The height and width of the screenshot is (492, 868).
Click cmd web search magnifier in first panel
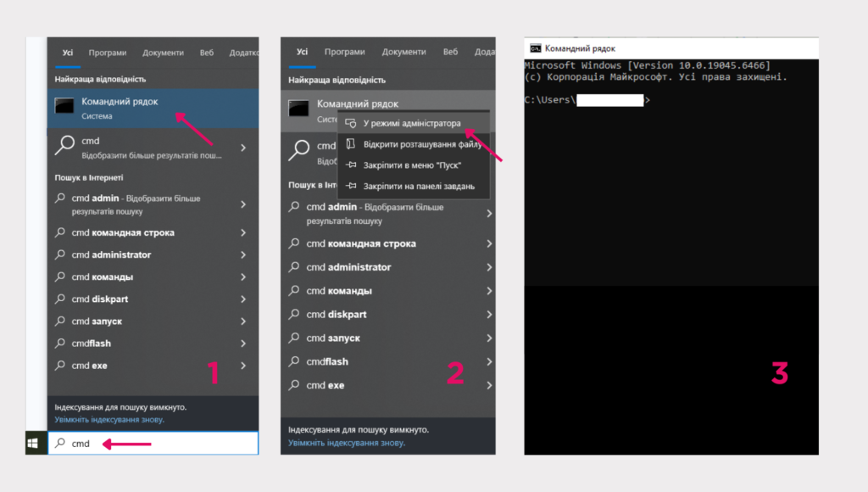click(65, 146)
